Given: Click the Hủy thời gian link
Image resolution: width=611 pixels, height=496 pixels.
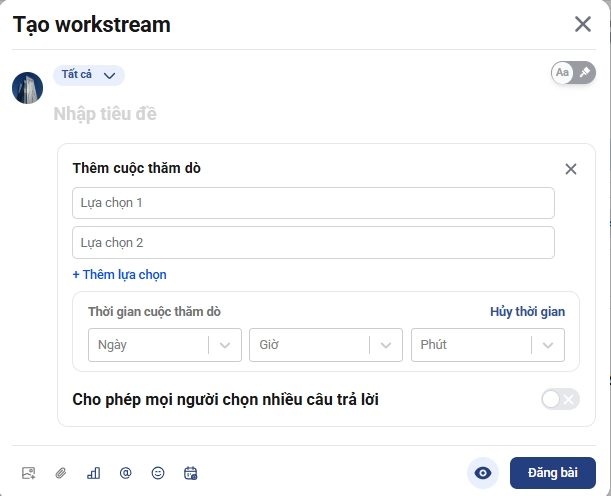Looking at the screenshot, I should tap(527, 312).
